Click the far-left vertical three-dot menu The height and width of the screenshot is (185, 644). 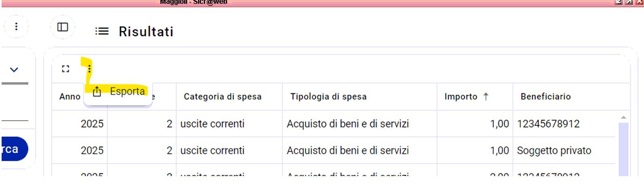pyautogui.click(x=16, y=26)
